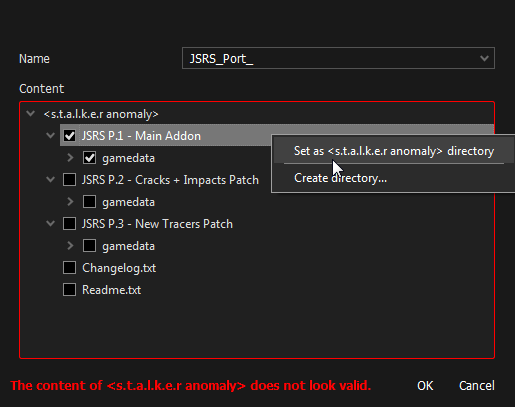Select gamedata folder label under JSRS P.2

tap(128, 202)
